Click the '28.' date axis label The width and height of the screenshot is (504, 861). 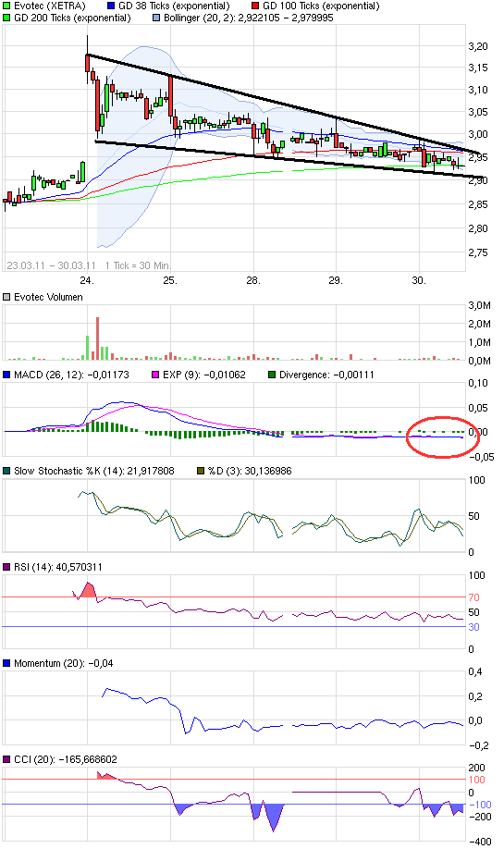pos(253,280)
